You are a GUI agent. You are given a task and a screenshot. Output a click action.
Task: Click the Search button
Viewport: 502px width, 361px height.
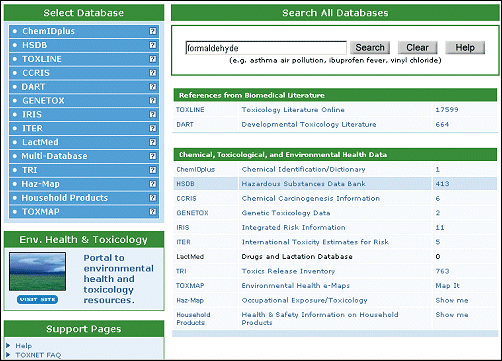[370, 48]
